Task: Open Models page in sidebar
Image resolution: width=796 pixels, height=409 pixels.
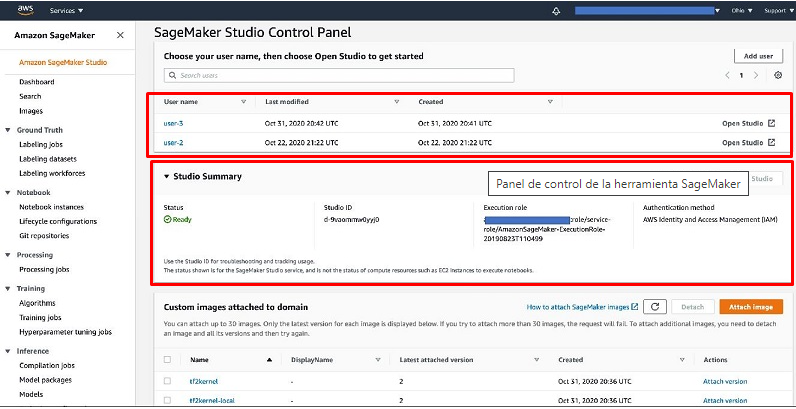Action: [x=31, y=394]
